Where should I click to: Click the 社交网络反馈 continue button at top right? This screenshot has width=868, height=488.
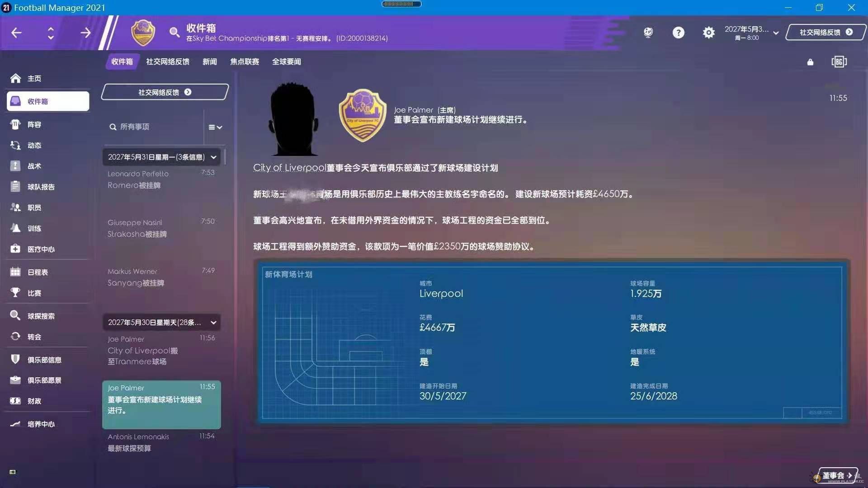[x=826, y=32]
